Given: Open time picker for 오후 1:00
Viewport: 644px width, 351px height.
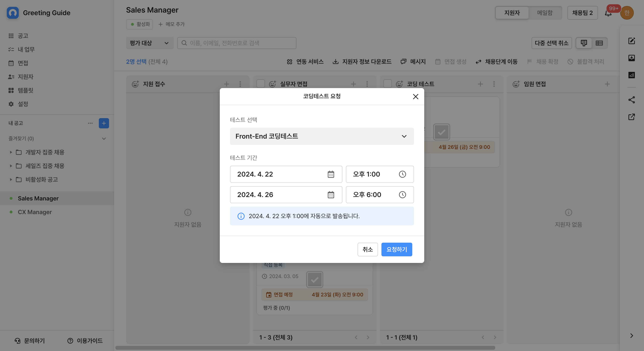Looking at the screenshot, I should coord(402,174).
